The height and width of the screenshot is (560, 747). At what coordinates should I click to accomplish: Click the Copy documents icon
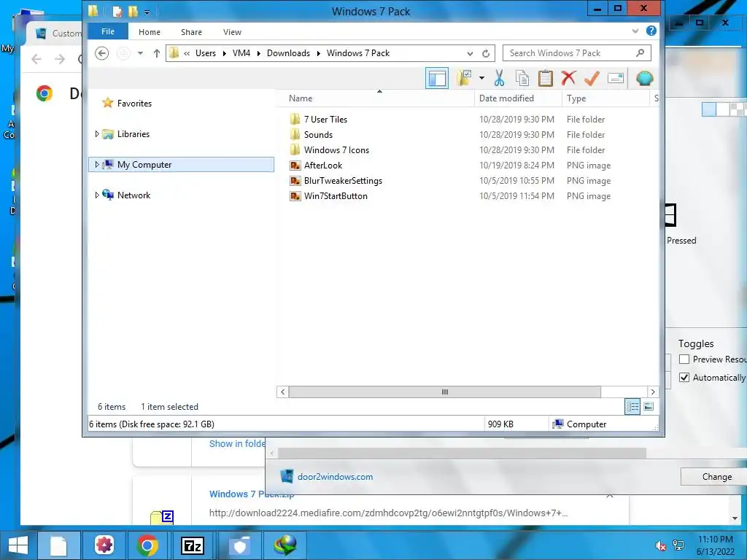(522, 78)
